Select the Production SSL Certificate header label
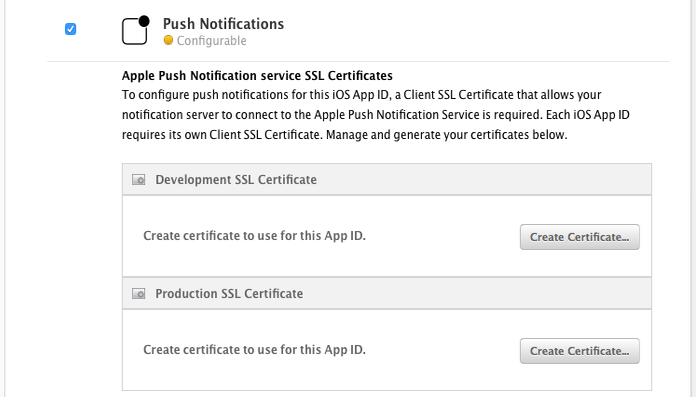The image size is (696, 400). 229,294
